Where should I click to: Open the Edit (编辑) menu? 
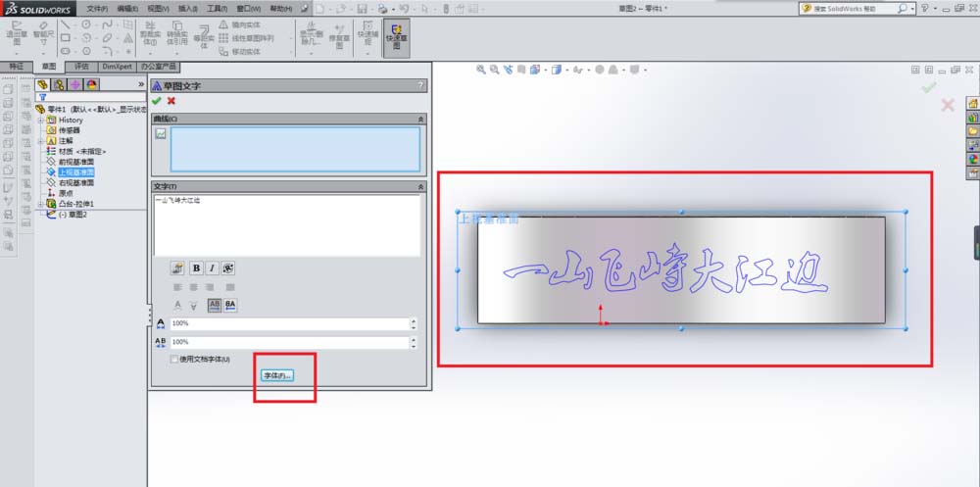click(x=128, y=9)
